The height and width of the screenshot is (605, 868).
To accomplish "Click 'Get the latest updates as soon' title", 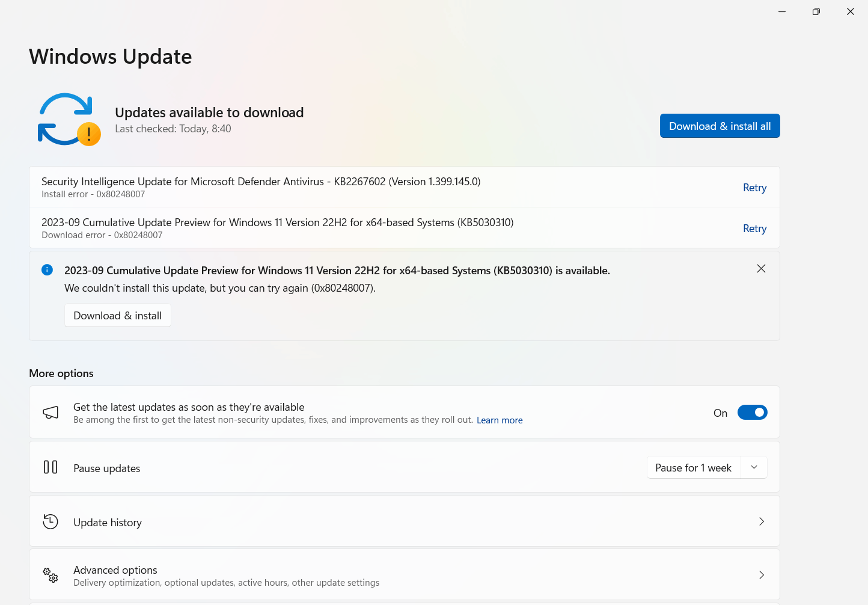I will [x=189, y=407].
